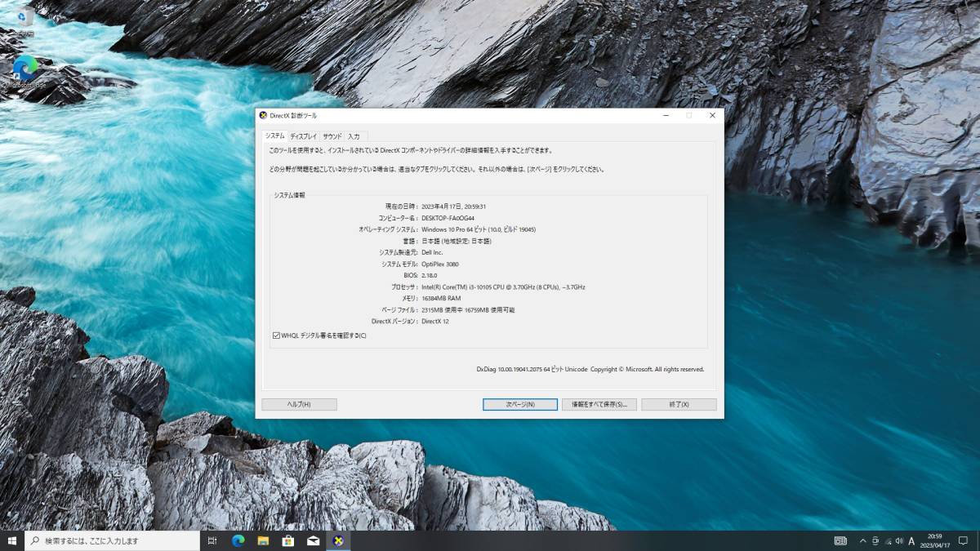This screenshot has height=551, width=980.
Task: Click the ヘルプ(H) button
Action: pos(299,404)
